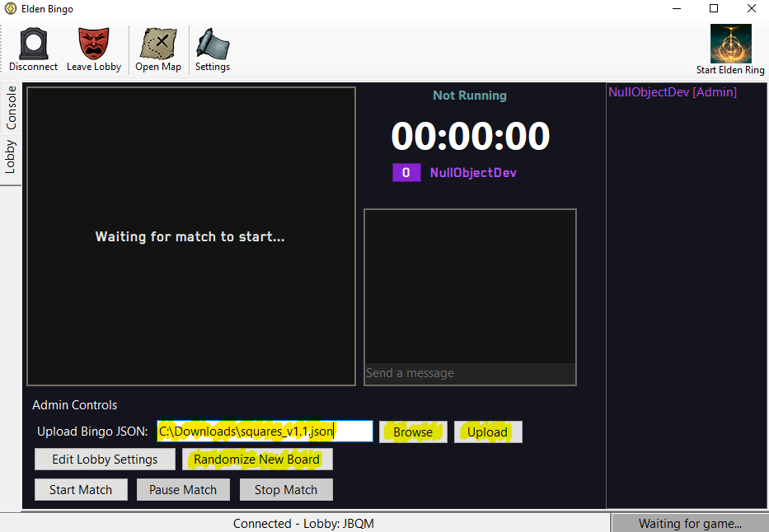
Task: Switch to the Console side tab
Action: tap(11, 108)
